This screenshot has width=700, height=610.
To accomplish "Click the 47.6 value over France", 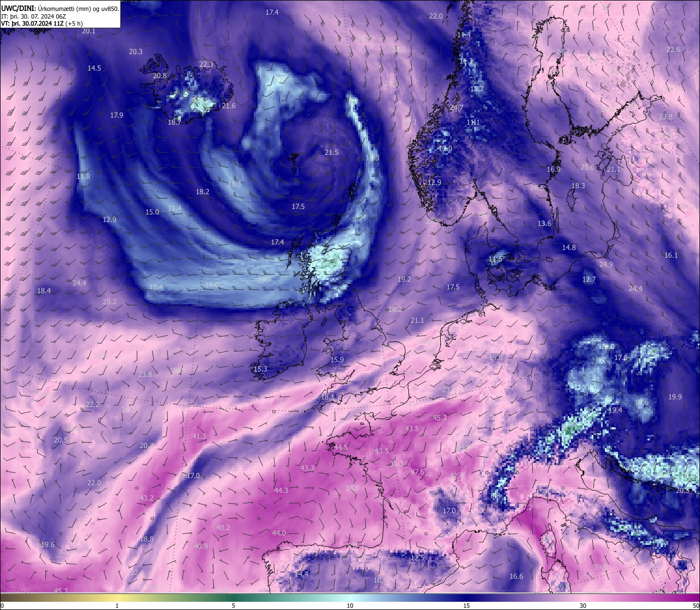I will (x=417, y=472).
